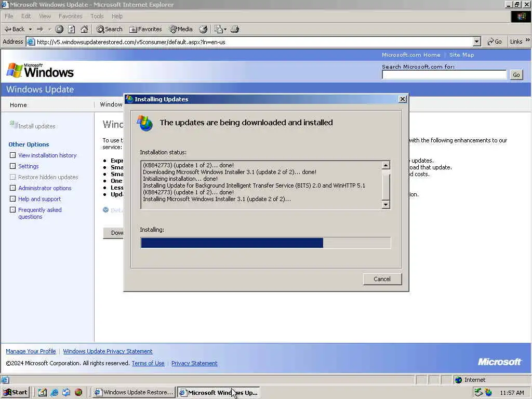
Task: Open the Site Map link
Action: (461, 55)
